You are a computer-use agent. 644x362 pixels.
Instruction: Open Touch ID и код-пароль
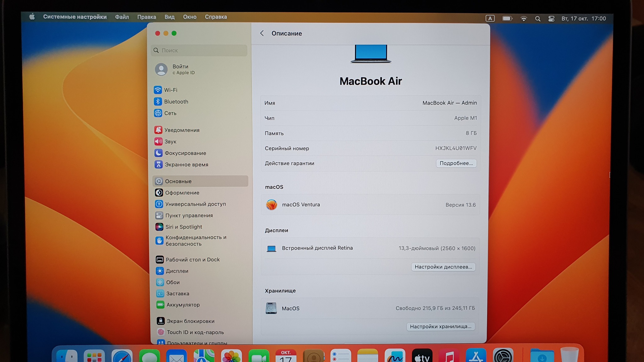(195, 332)
